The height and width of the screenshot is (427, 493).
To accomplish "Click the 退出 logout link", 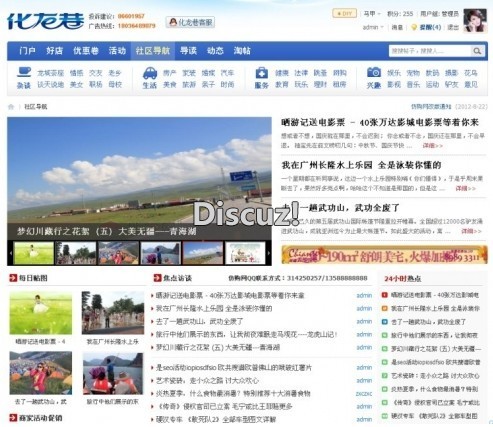I will click(x=453, y=27).
